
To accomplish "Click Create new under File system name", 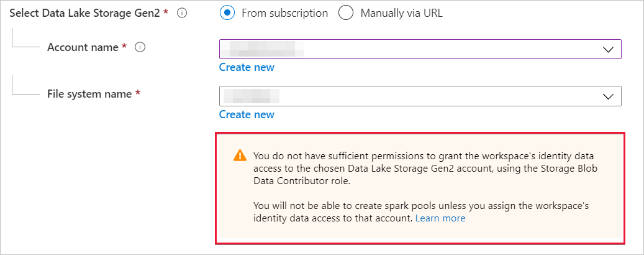I will point(247,114).
